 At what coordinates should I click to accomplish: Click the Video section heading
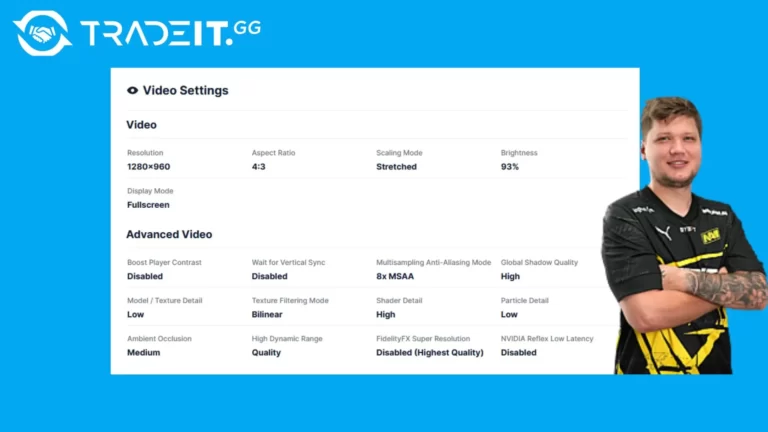tap(142, 124)
